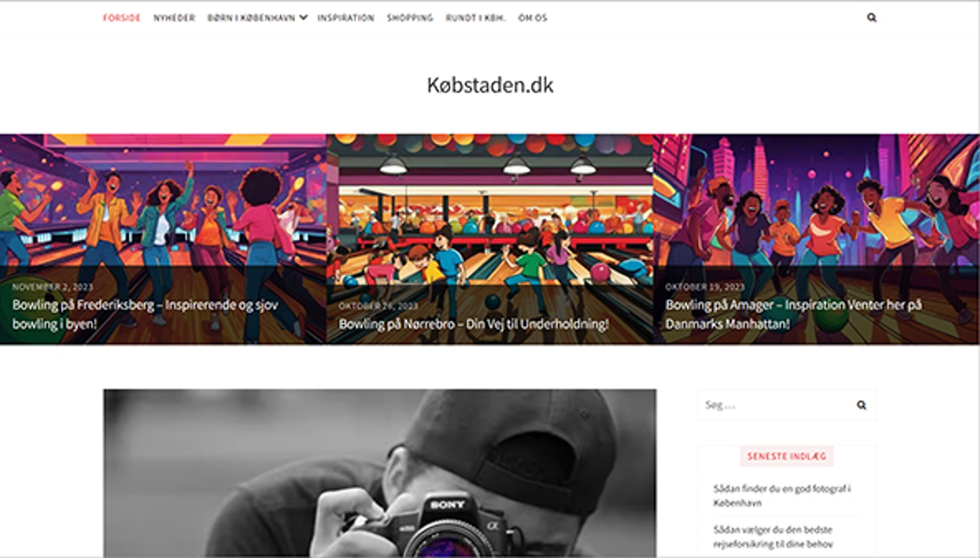Open the photographer with Sony camera image
The image size is (980, 558).
[380, 473]
